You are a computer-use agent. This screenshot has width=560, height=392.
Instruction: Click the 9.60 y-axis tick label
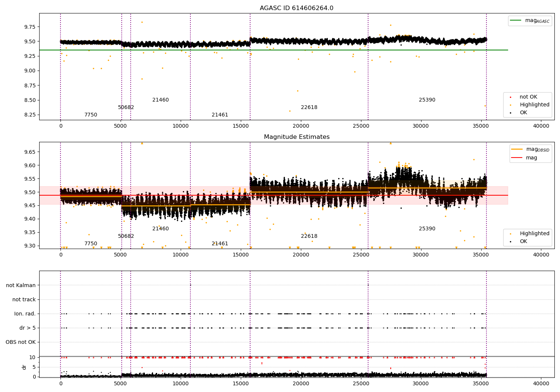point(30,165)
